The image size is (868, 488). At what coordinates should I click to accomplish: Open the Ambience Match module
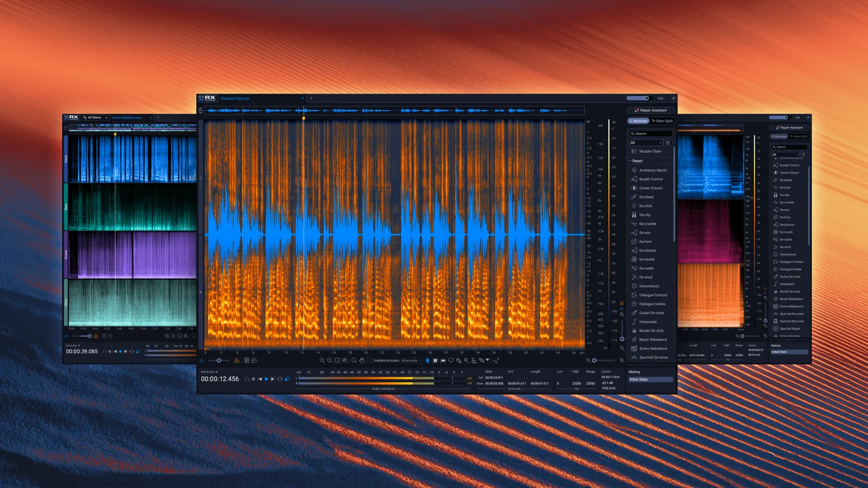pyautogui.click(x=649, y=170)
